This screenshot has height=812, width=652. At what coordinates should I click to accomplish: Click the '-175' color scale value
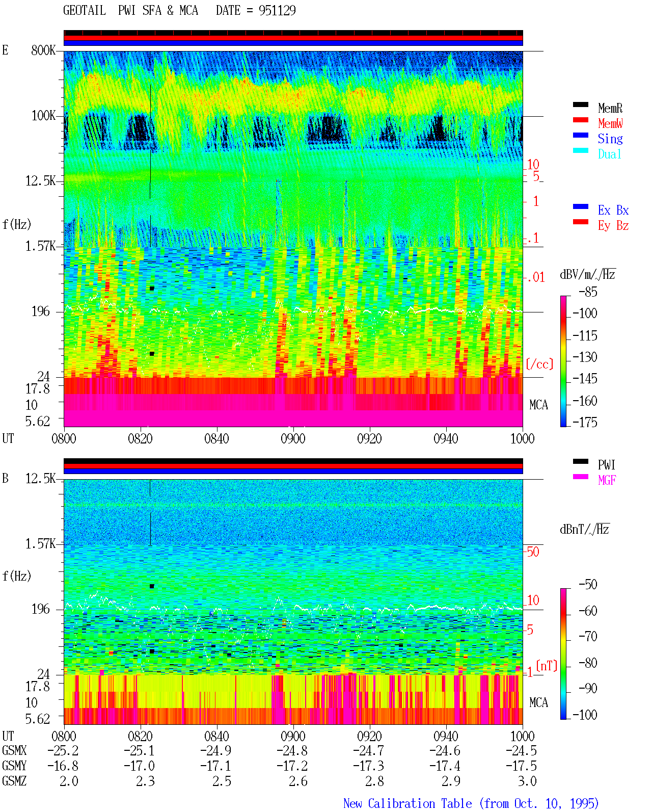pyautogui.click(x=585, y=422)
